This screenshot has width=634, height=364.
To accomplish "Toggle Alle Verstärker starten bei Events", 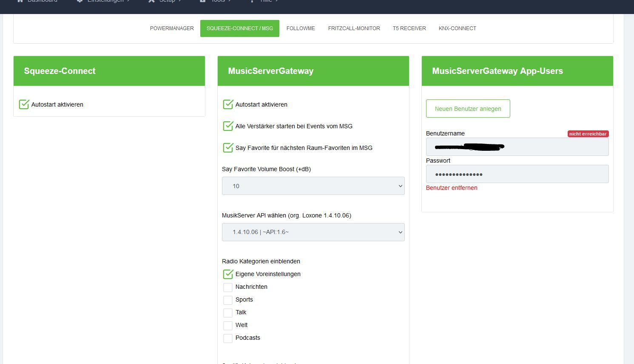I will (x=228, y=126).
